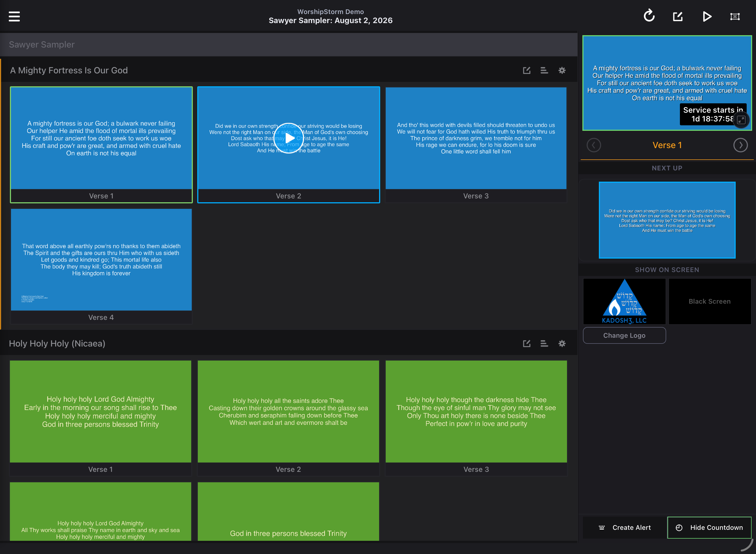Select the "All Thy works shall praise" slide
Image resolution: width=756 pixels, height=554 pixels.
pyautogui.click(x=101, y=511)
